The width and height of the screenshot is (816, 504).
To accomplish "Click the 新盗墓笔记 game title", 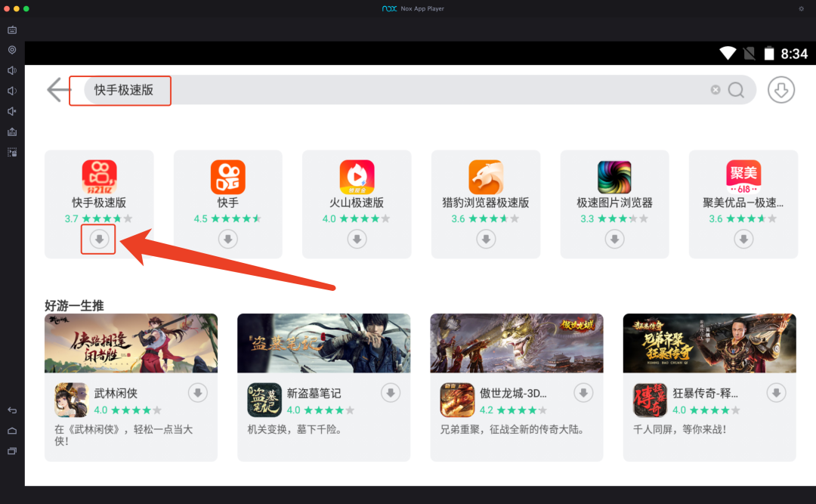I will coord(314,394).
